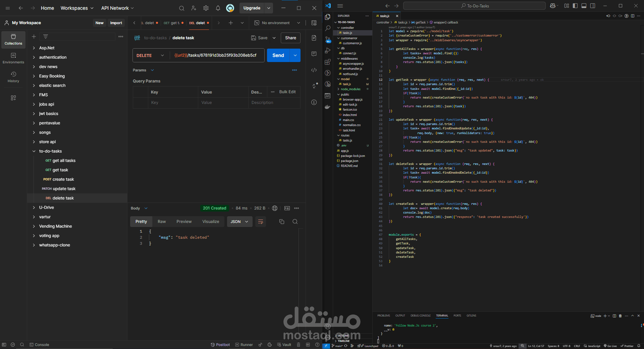Open Postman global search magnifier
644x349 pixels.
click(x=181, y=8)
